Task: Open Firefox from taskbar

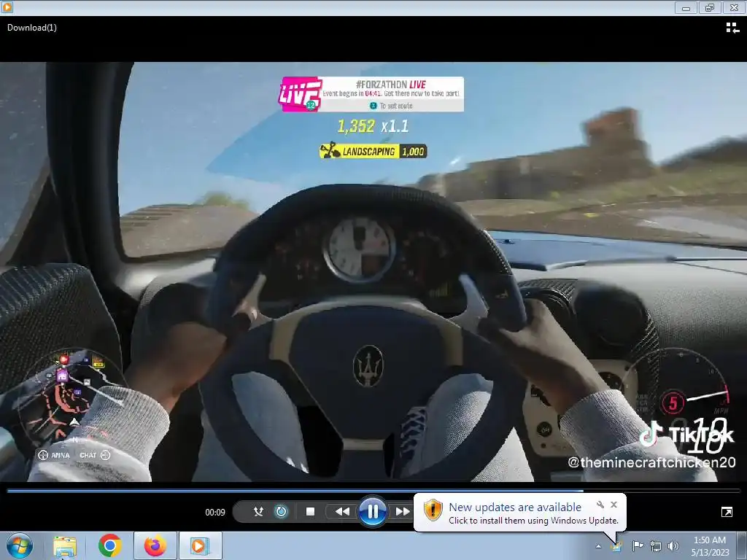Action: tap(155, 545)
